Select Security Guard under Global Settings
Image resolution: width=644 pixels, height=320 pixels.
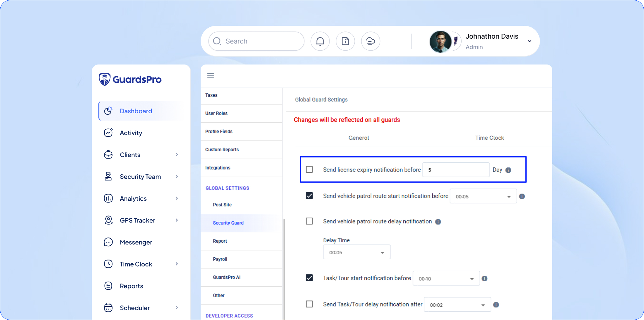tap(241, 223)
